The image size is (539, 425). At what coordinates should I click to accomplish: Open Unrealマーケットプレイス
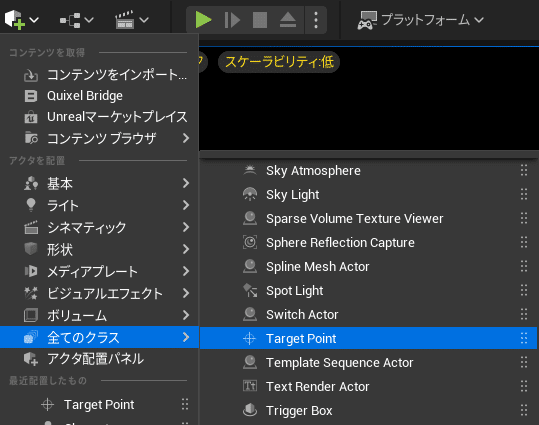point(99,117)
